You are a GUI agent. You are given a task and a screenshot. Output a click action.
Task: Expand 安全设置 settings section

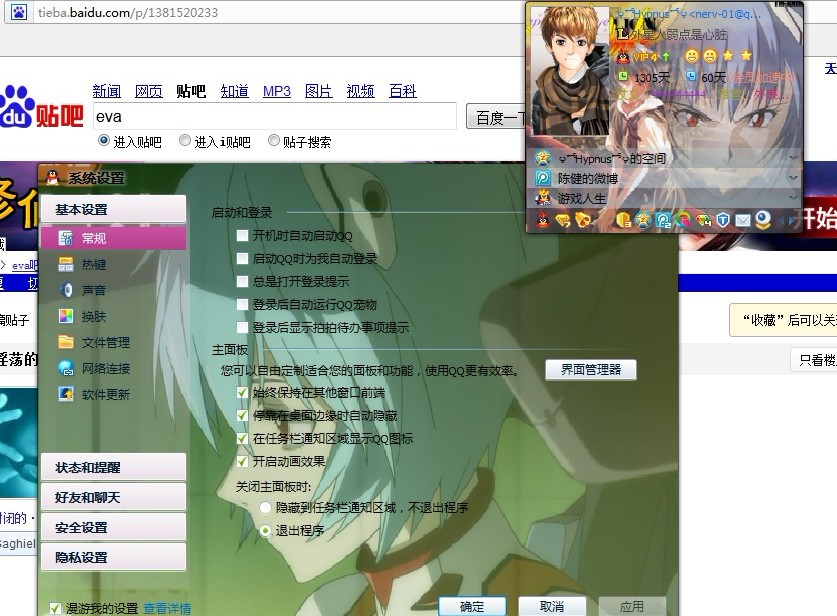pyautogui.click(x=113, y=527)
